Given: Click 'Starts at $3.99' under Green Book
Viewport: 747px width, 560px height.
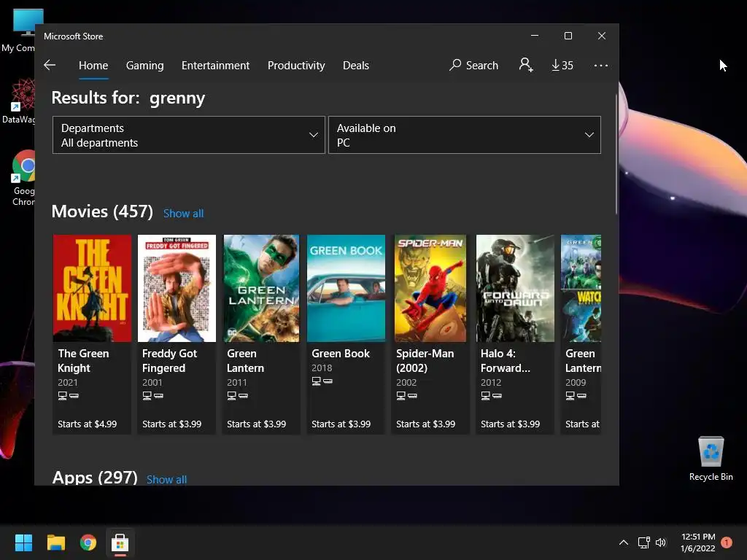Looking at the screenshot, I should pos(341,424).
